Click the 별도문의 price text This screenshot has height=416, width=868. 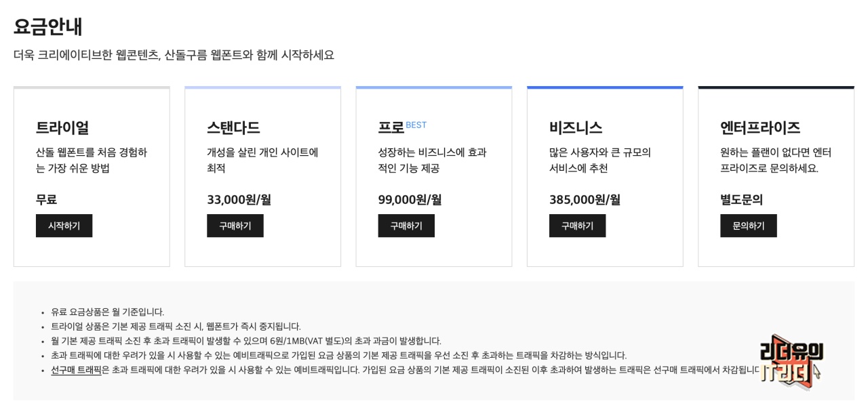741,199
